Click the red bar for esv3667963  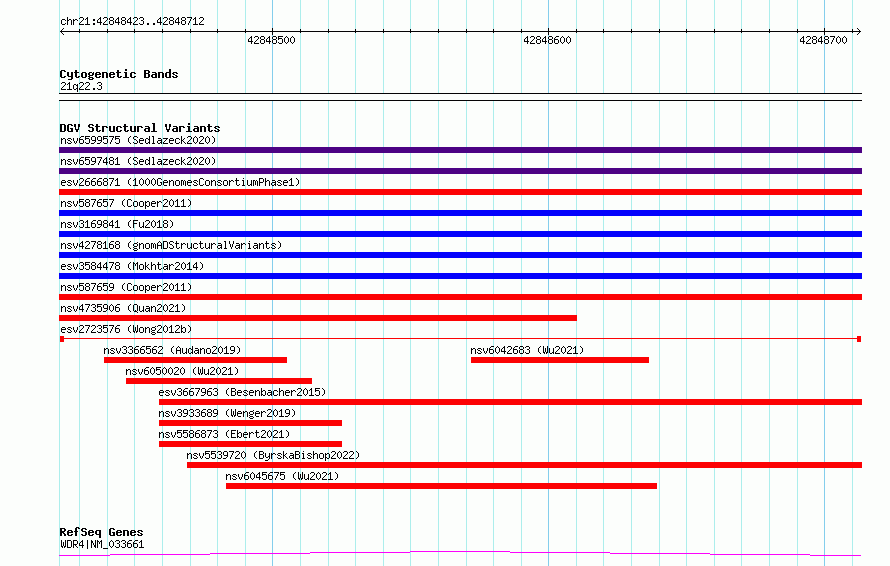[x=510, y=402]
